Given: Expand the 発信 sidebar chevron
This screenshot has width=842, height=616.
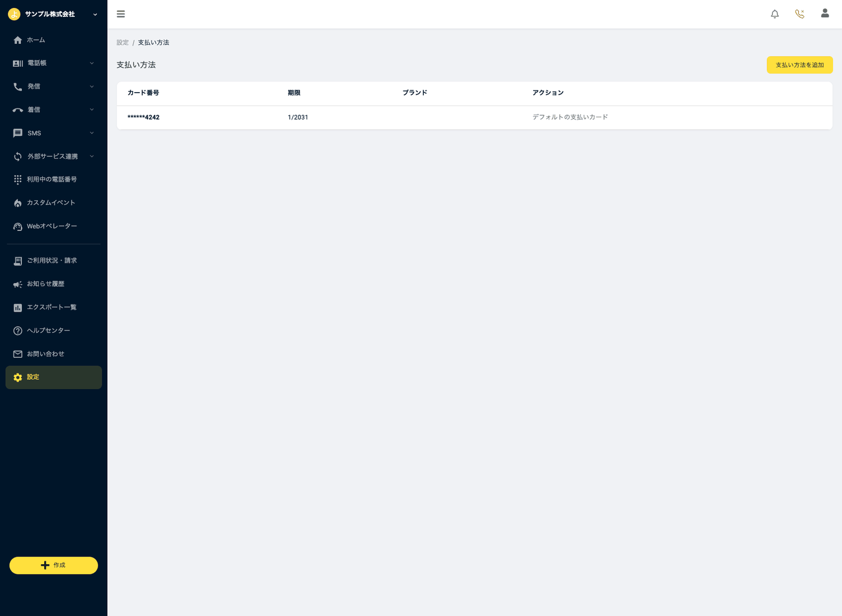Looking at the screenshot, I should [91, 86].
